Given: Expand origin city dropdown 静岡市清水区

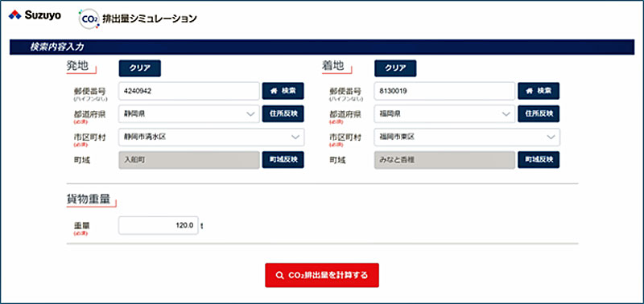Looking at the screenshot, I should (x=212, y=137).
